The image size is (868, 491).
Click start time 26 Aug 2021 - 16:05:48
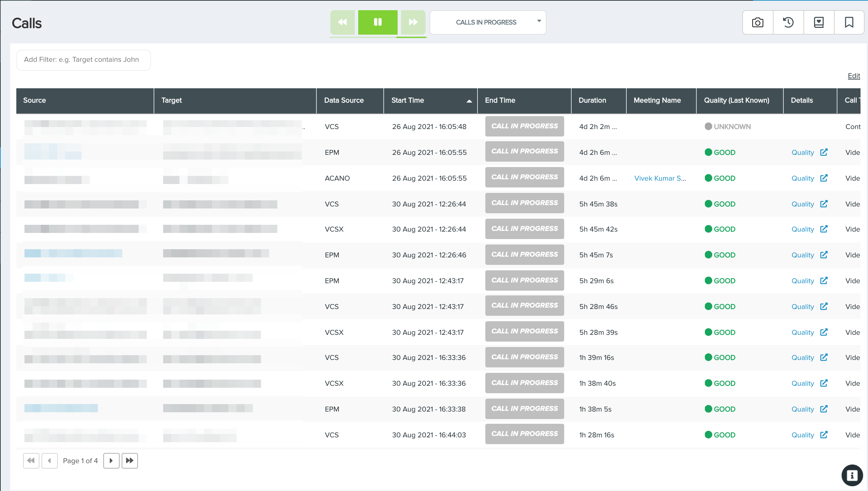click(429, 127)
